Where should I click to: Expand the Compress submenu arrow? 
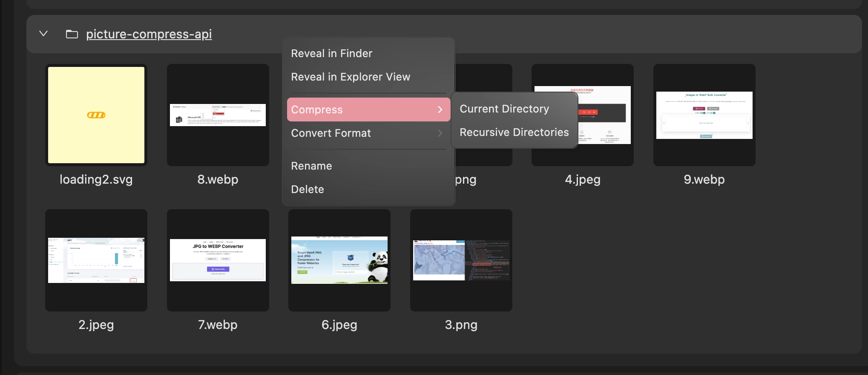(x=440, y=110)
